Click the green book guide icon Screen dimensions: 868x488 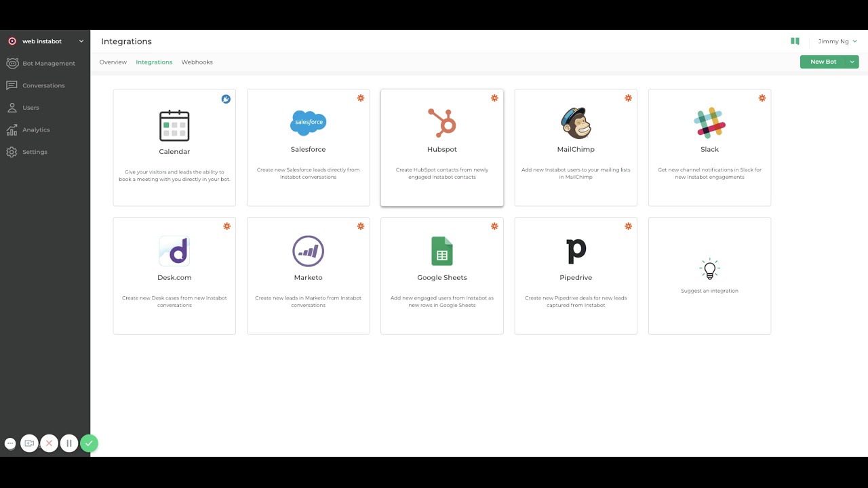pyautogui.click(x=795, y=41)
